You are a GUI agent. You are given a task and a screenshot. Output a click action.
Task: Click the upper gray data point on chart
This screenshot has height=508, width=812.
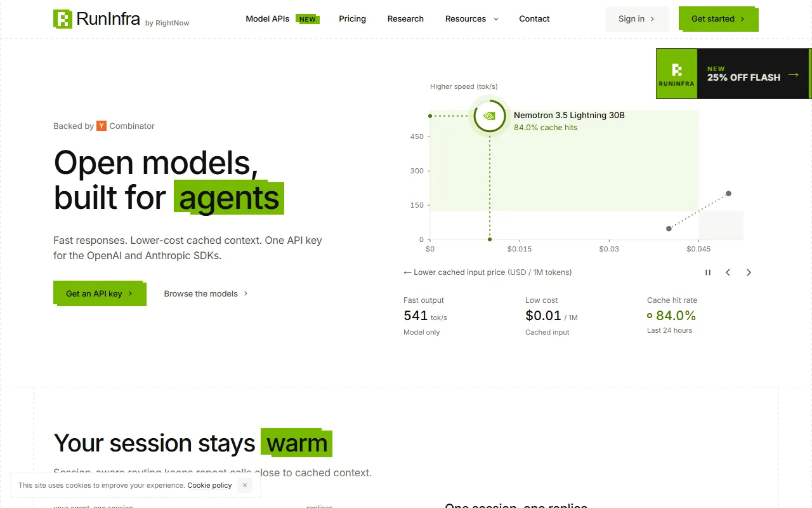coord(728,194)
